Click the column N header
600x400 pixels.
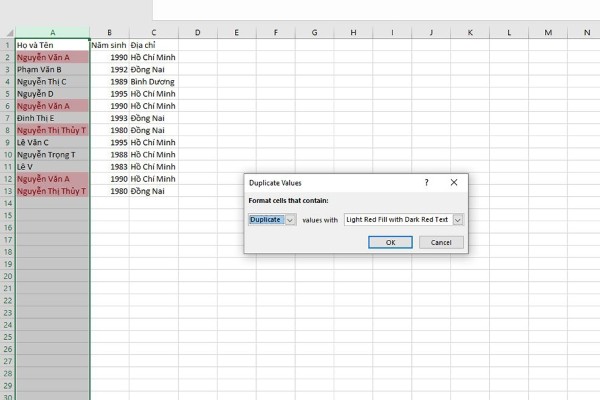585,33
